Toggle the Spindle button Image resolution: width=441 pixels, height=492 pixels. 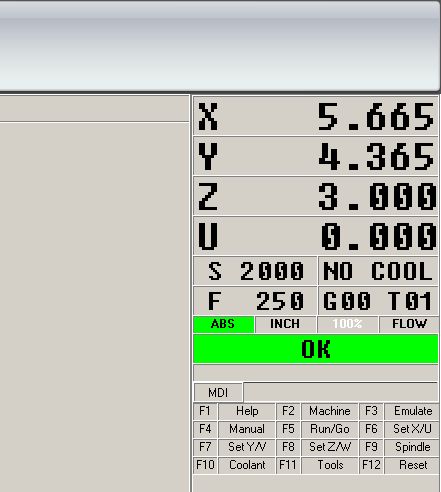(412, 447)
